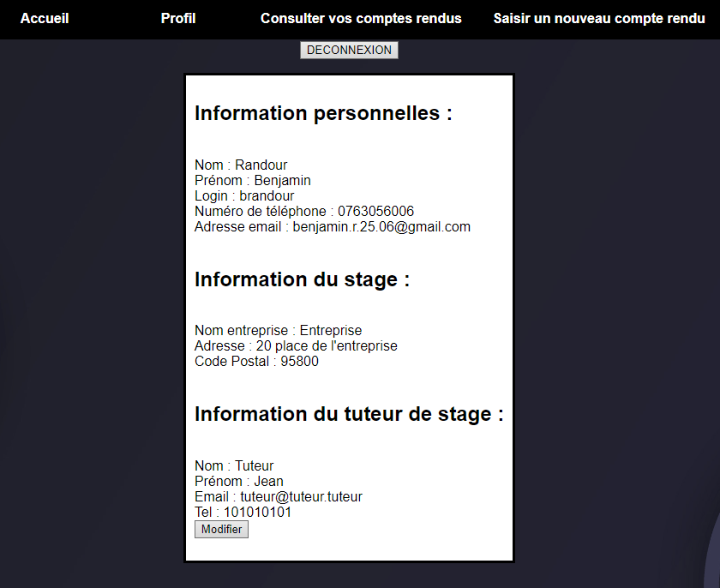Viewport: 720px width, 588px height.
Task: Click the tutor's Tel 101010101 line
Action: tap(243, 513)
